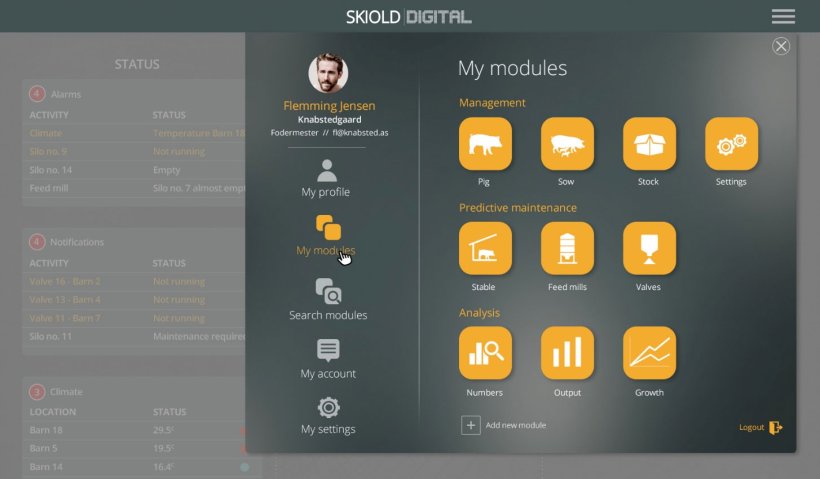Open the hamburger menu at top
The height and width of the screenshot is (479, 820).
pos(783,16)
